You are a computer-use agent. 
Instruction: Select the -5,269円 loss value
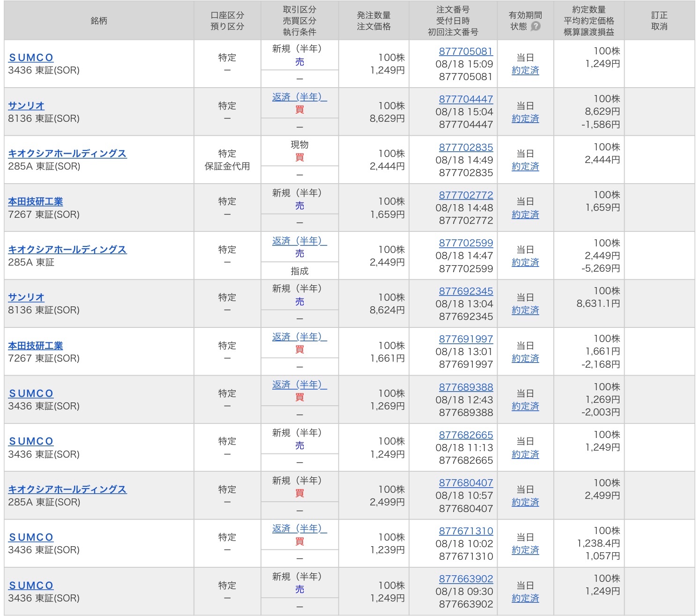601,268
